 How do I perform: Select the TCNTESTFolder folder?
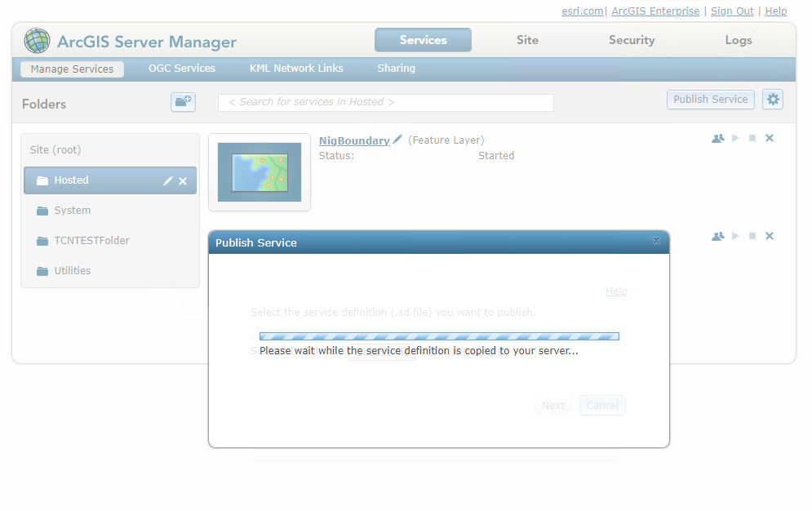point(91,240)
